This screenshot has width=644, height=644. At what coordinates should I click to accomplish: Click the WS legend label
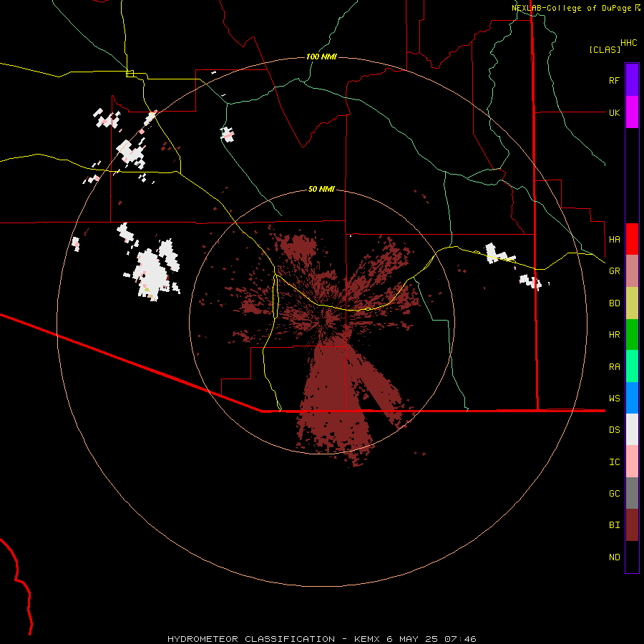tap(614, 399)
